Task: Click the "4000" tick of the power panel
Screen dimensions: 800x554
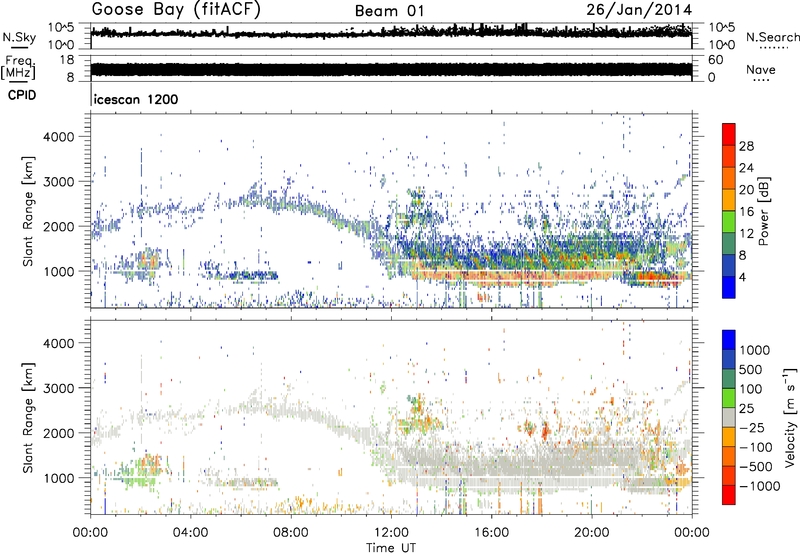Action: click(x=58, y=137)
